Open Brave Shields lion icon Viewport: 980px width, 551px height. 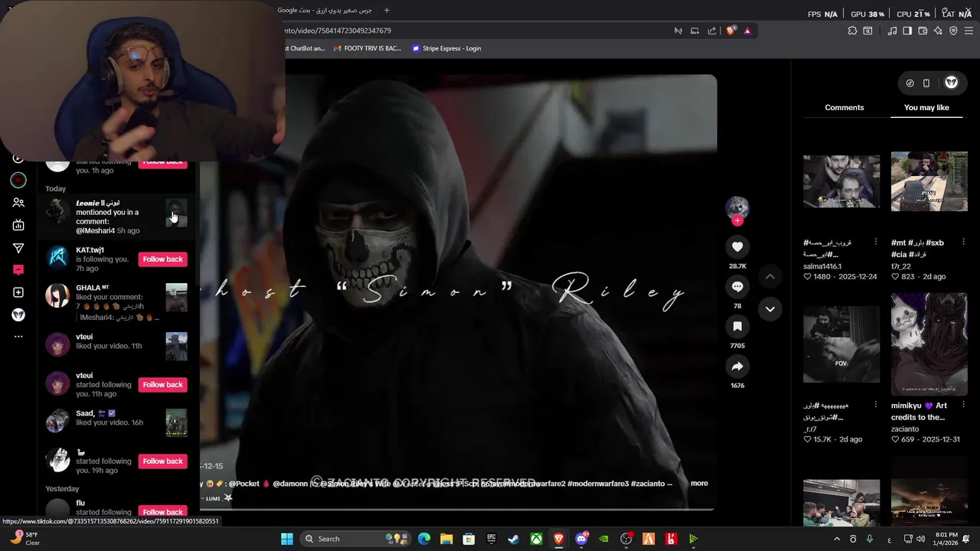[x=731, y=31]
